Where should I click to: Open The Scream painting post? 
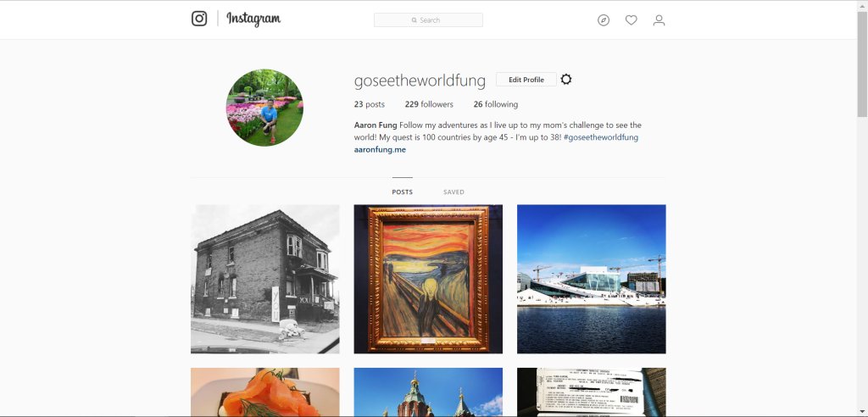[428, 279]
